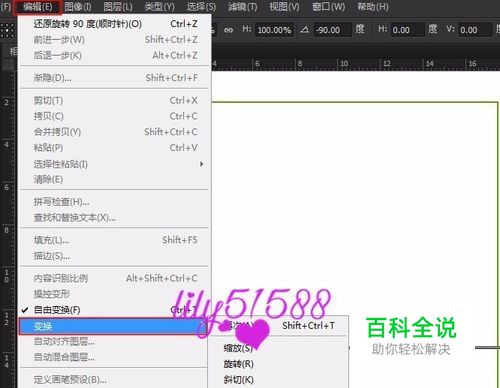The image size is (500, 388).
Task: Open the 视图(V) menu
Action: coord(284,7)
